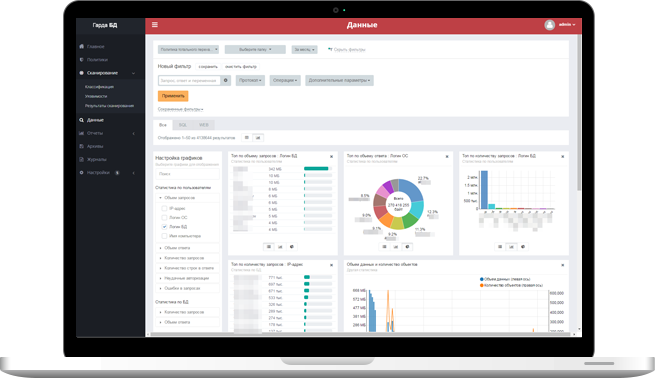Switch results to chart view icon

258,137
